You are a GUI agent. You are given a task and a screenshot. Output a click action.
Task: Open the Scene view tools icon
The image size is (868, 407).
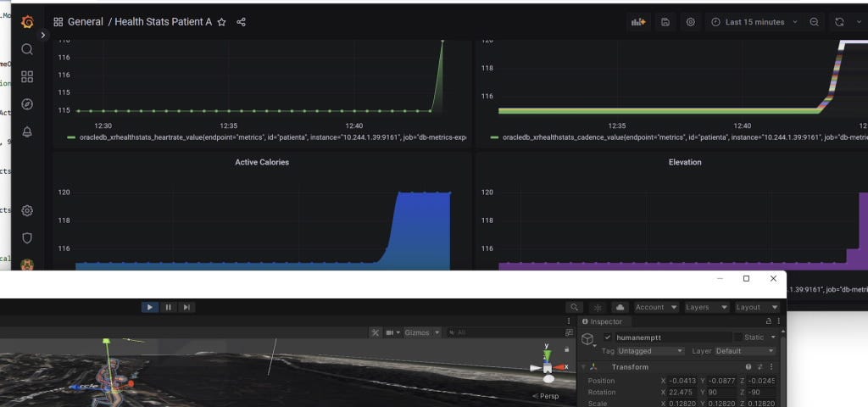click(376, 332)
